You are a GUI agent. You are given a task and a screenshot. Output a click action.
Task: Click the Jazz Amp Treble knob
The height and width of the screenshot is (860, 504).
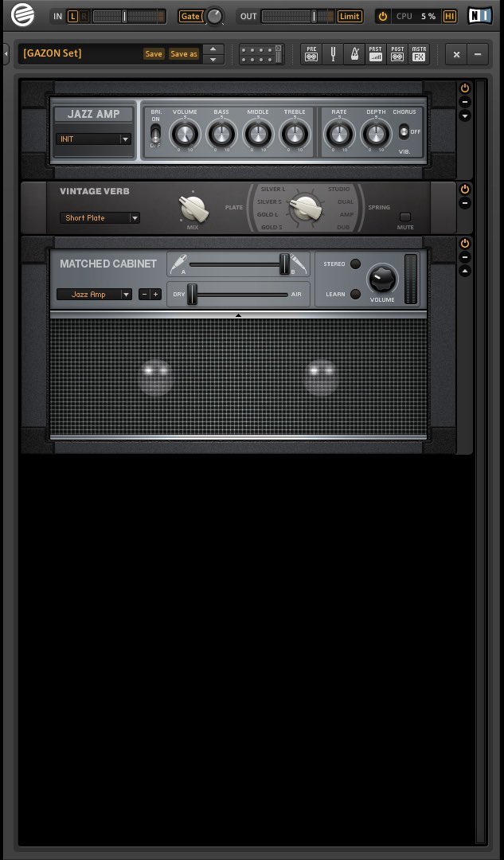tap(295, 133)
